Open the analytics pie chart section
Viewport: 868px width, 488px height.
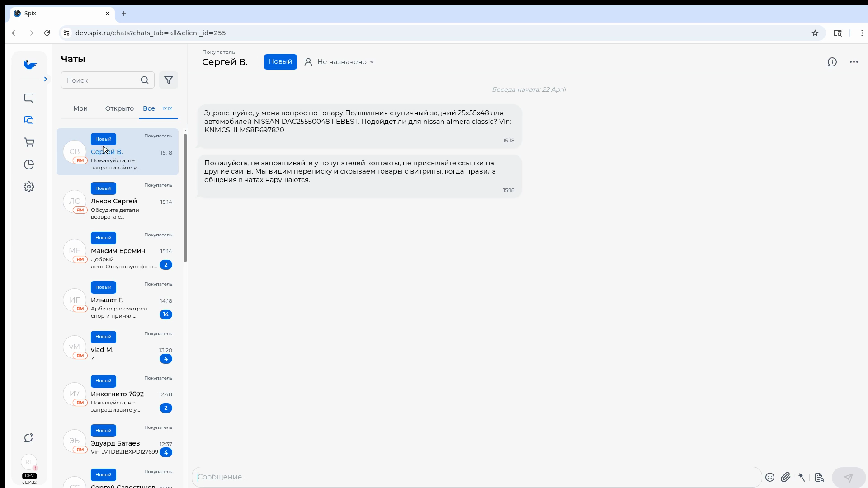tap(29, 164)
